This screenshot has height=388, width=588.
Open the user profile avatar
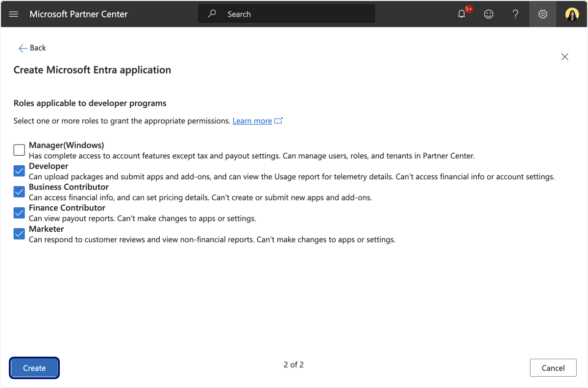click(572, 14)
